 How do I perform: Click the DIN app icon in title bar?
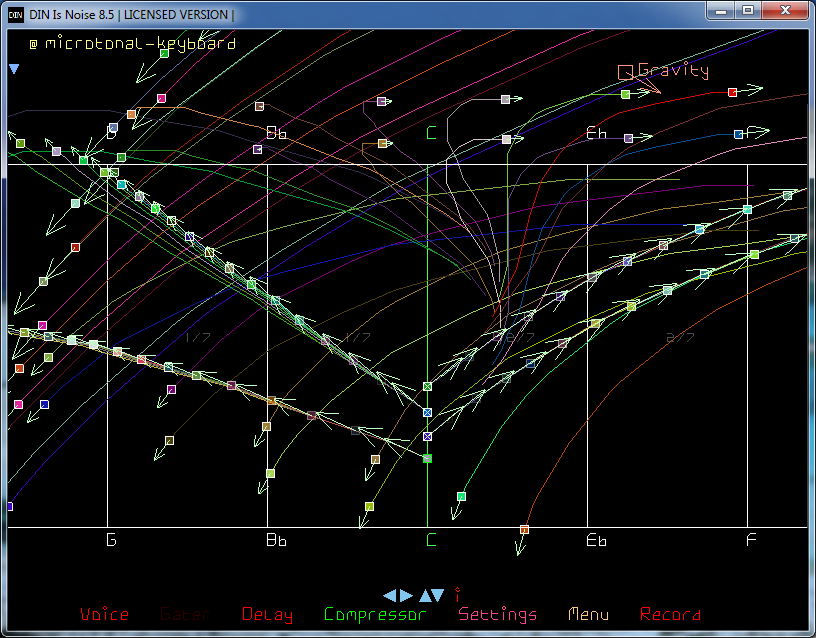(x=15, y=14)
